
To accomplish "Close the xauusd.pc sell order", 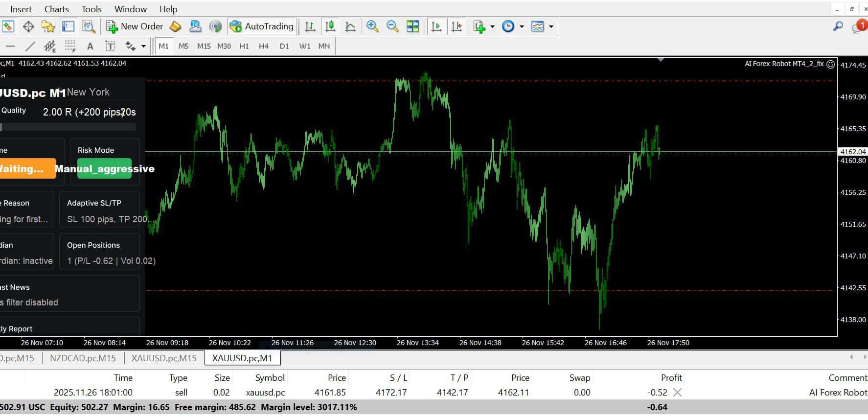I will coord(677,393).
